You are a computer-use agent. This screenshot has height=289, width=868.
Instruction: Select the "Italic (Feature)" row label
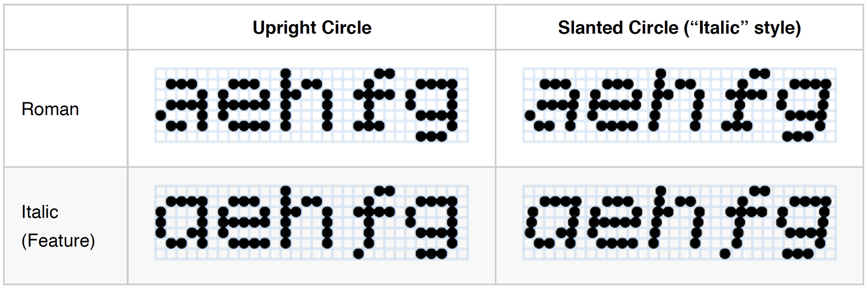click(x=58, y=226)
